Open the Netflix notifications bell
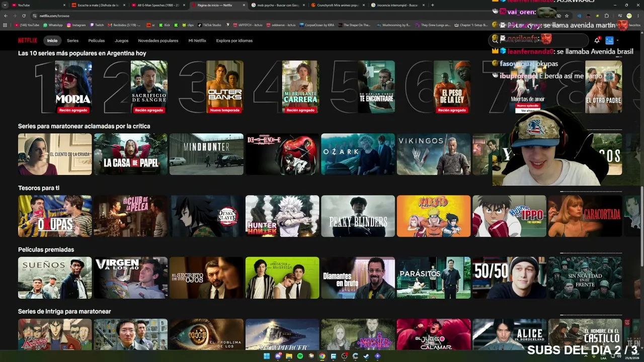Viewport: 644px width, 362px height. click(x=597, y=40)
